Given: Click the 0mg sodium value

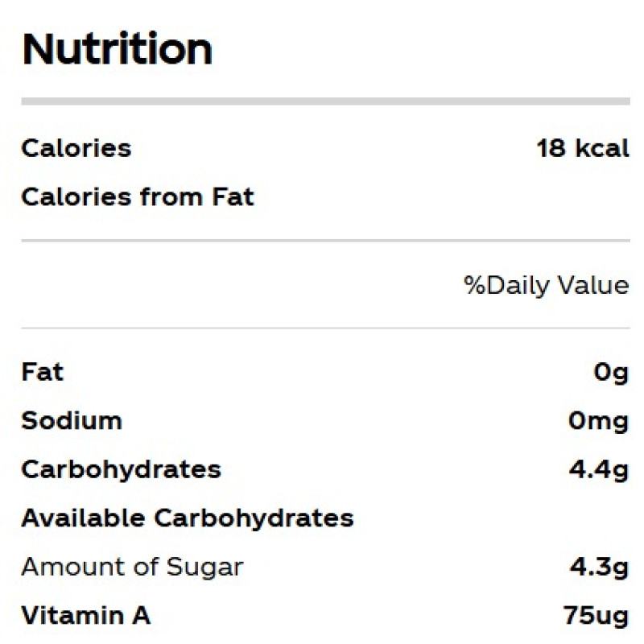Looking at the screenshot, I should click(x=597, y=421).
